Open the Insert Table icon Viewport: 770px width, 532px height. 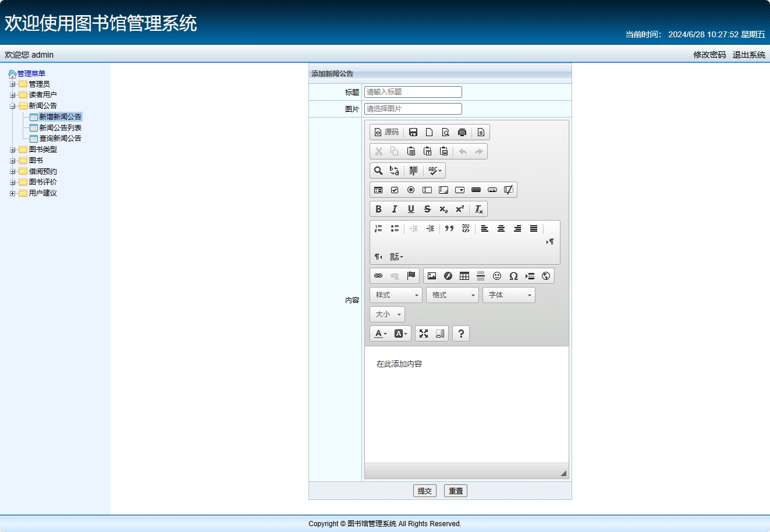(x=464, y=276)
